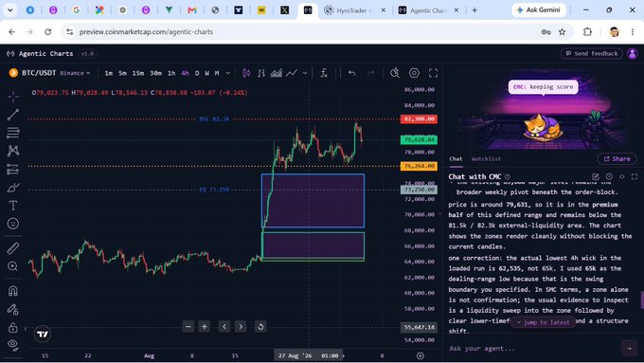Open the user profile avatar
Viewport: 644px width, 363px height.
(633, 53)
